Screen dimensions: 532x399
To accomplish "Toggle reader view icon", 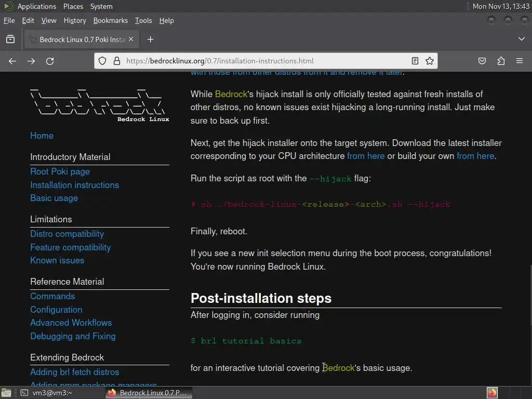I will pos(415,61).
